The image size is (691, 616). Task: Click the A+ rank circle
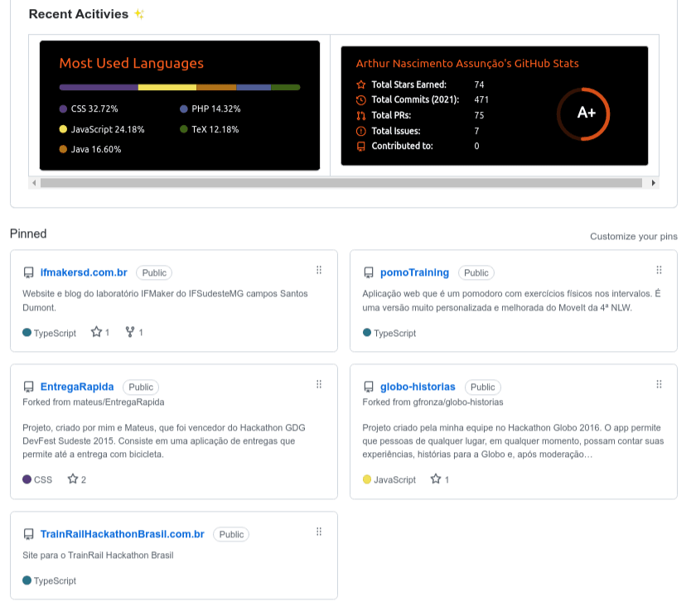tap(583, 113)
